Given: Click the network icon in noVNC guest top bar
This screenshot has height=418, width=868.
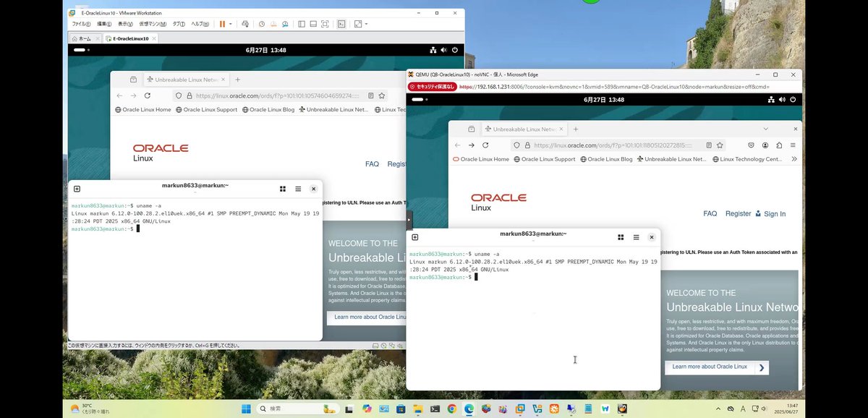Looking at the screenshot, I should (771, 99).
